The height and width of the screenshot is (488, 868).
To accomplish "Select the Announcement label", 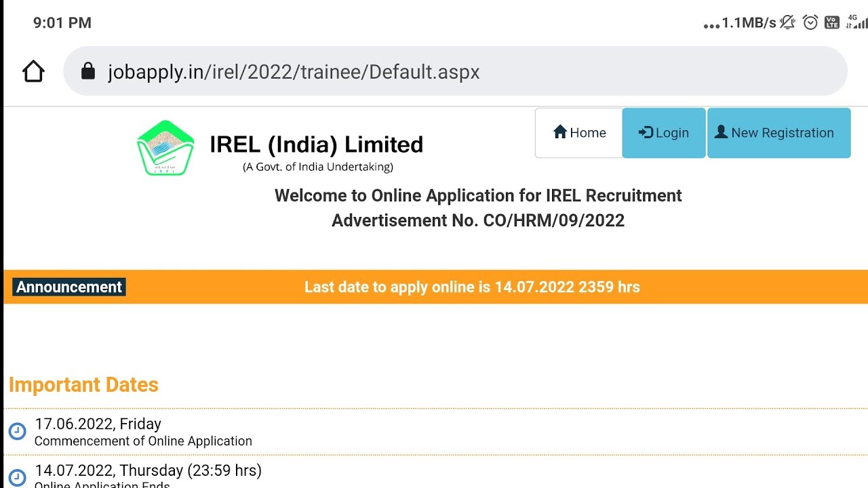I will click(69, 287).
